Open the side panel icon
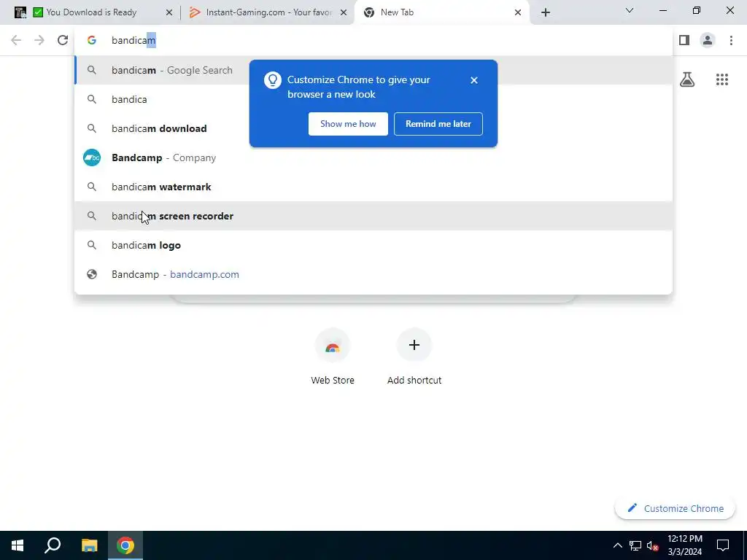The width and height of the screenshot is (747, 560). 684,40
